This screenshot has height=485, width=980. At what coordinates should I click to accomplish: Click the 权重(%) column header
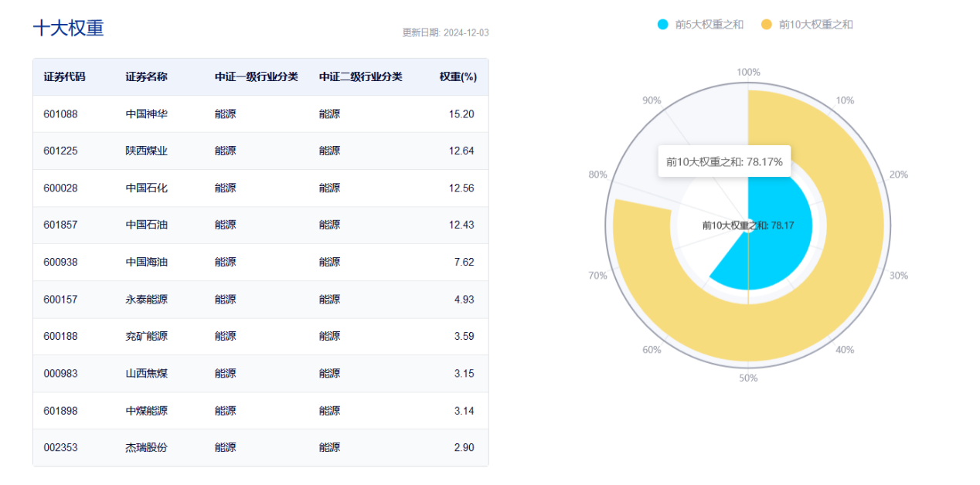coord(458,77)
